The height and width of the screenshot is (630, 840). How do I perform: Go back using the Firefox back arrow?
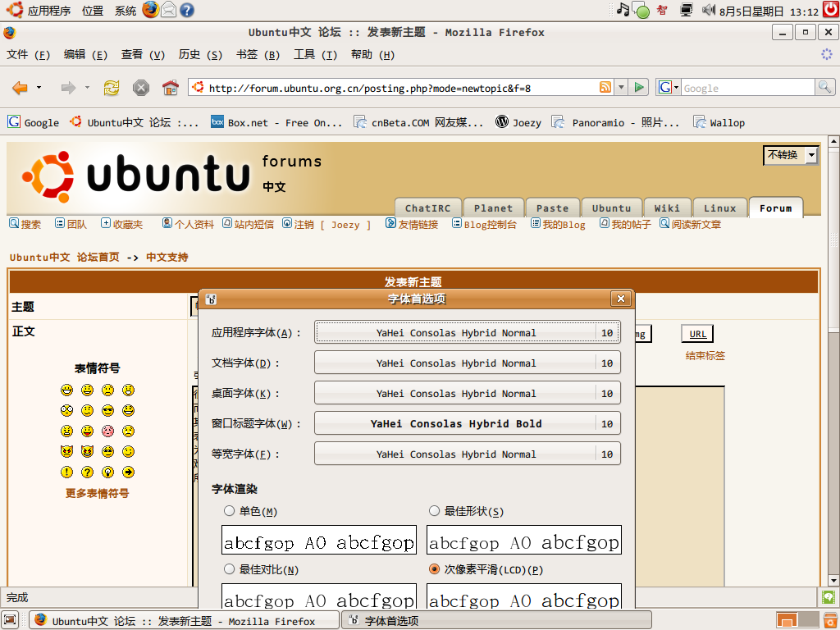click(x=20, y=87)
